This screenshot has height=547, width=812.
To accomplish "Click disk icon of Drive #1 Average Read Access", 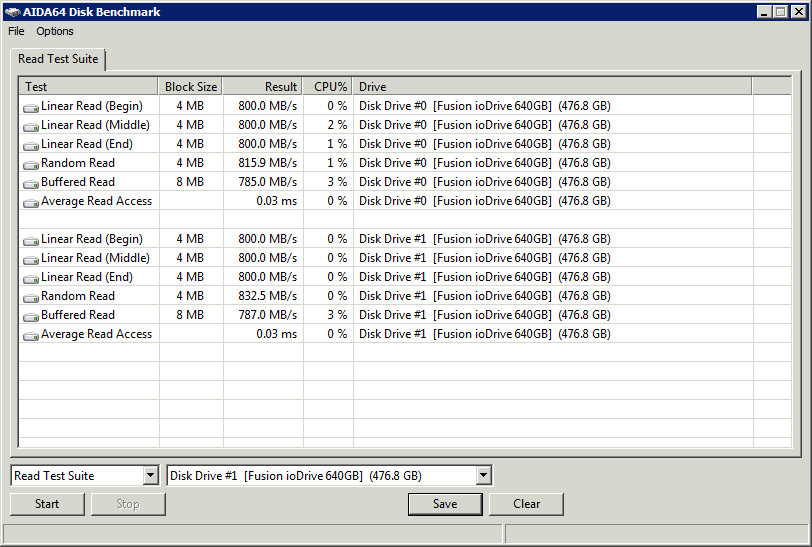I will [x=31, y=336].
